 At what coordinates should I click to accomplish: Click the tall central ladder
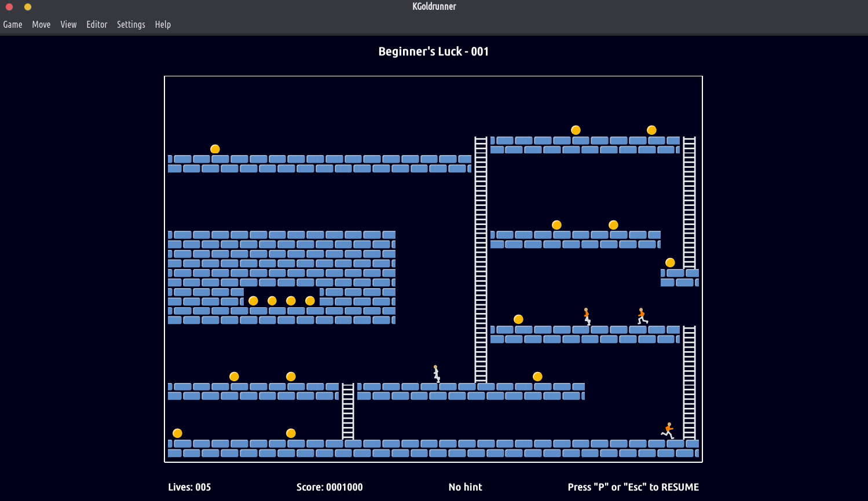481,260
